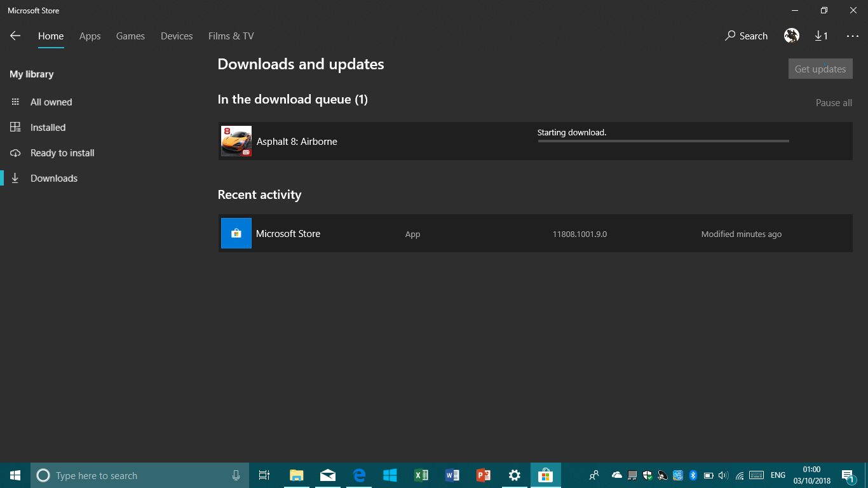Image resolution: width=868 pixels, height=488 pixels.
Task: Click the Bluetooth tray icon
Action: pyautogui.click(x=694, y=475)
